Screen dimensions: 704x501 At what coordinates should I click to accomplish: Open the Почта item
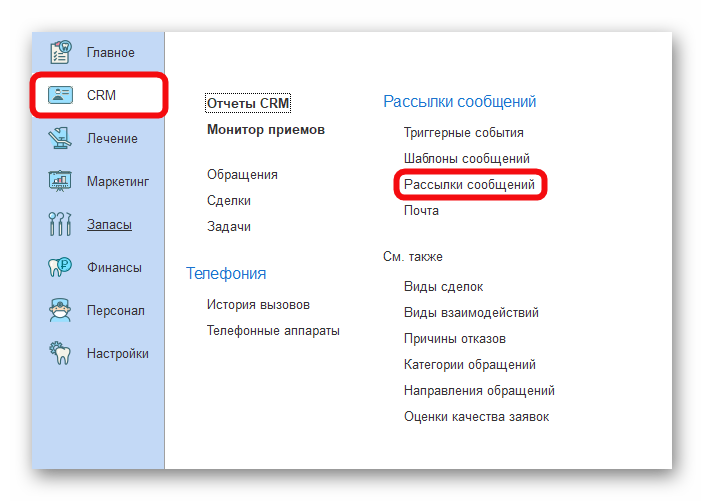(421, 211)
